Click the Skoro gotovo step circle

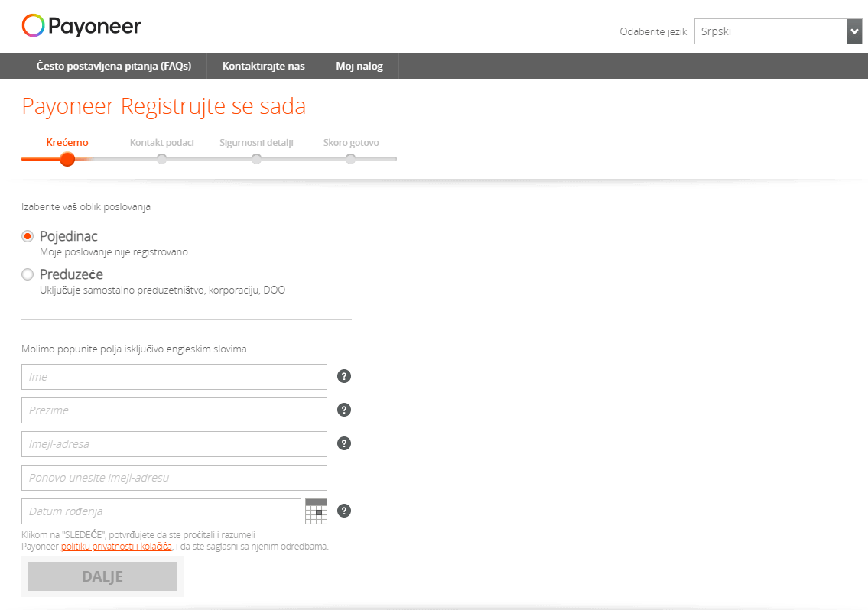350,158
